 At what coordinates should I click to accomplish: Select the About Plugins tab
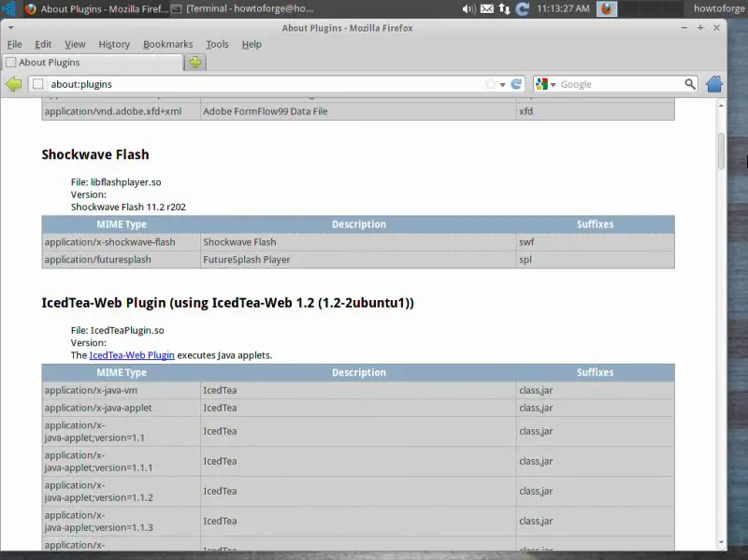click(93, 63)
